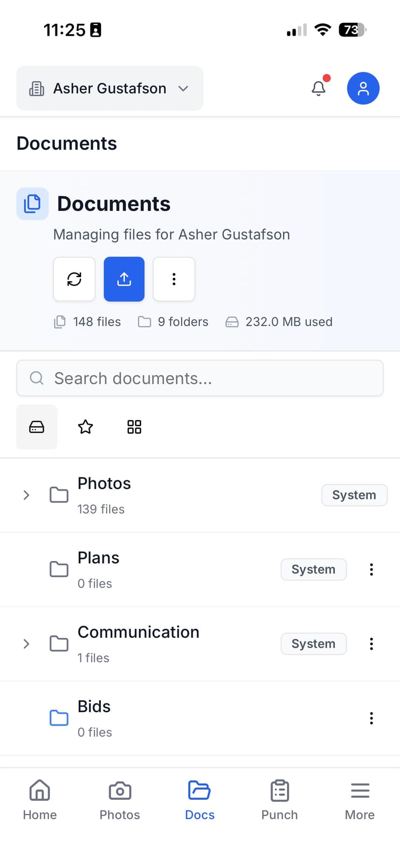This screenshot has height=868, width=400.
Task: Click the profile avatar icon
Action: [x=363, y=88]
